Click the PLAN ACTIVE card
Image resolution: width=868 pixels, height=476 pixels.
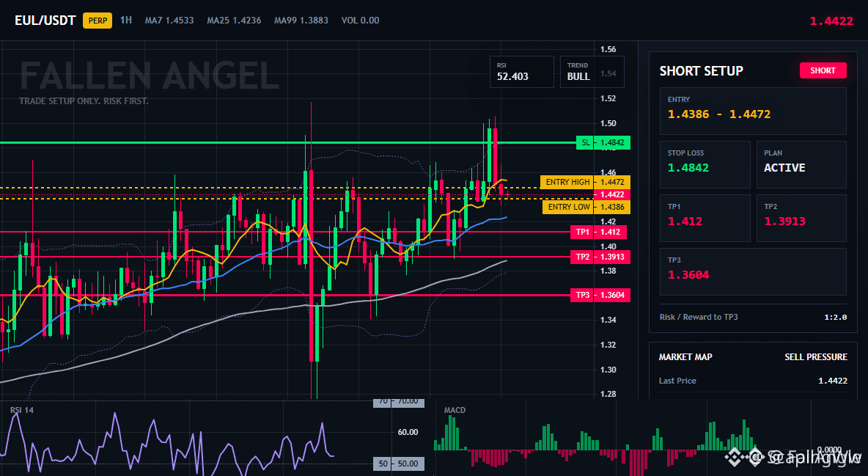(801, 164)
